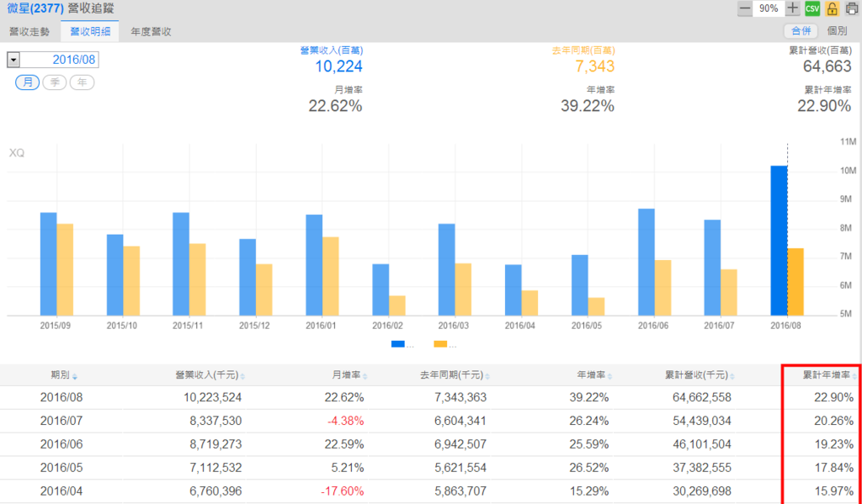Sort by 年增率 column sort arrows

[x=609, y=376]
